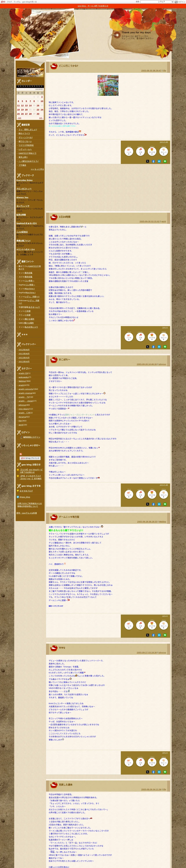Open recent article GANTZロケ地めぐり
Image resolution: width=186 pixels, height=868 pixels.
27,153
